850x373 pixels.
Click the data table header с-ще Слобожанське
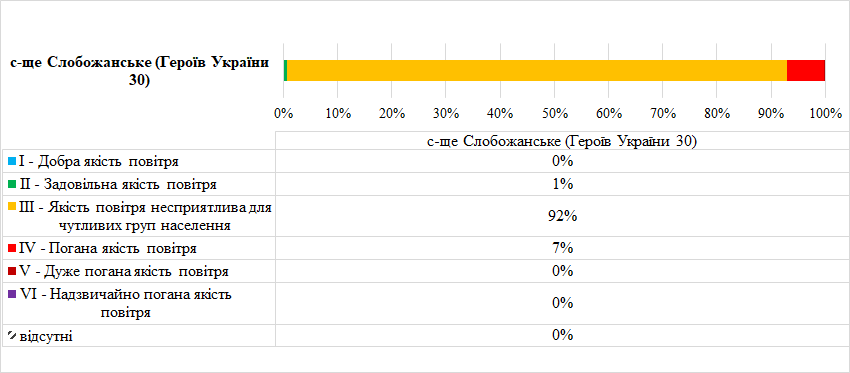tap(562, 141)
